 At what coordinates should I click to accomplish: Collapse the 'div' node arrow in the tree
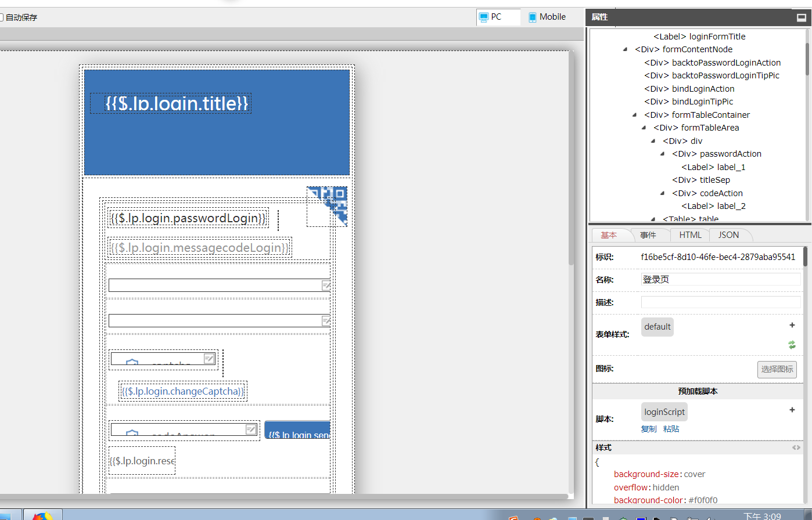pos(653,141)
